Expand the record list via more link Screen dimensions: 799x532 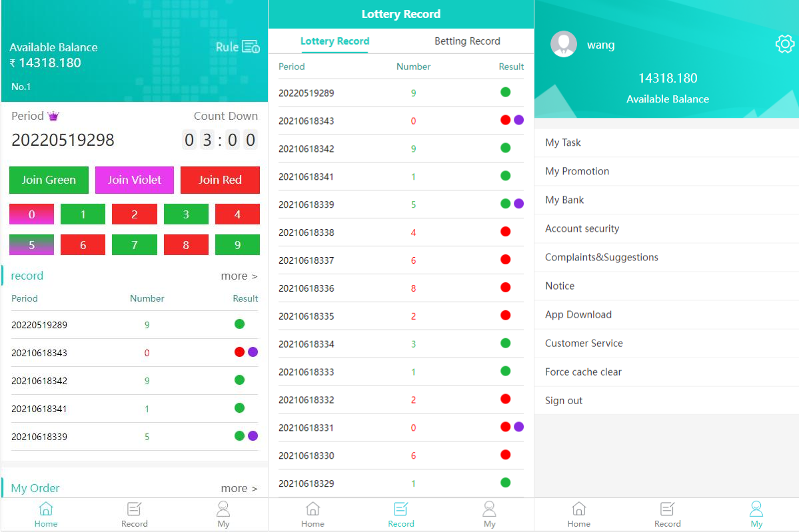[239, 275]
